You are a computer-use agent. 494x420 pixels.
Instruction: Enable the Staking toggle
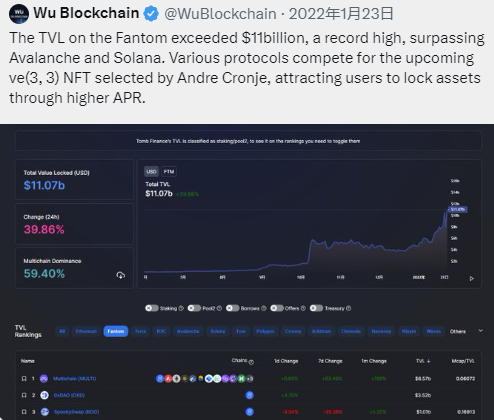point(152,308)
